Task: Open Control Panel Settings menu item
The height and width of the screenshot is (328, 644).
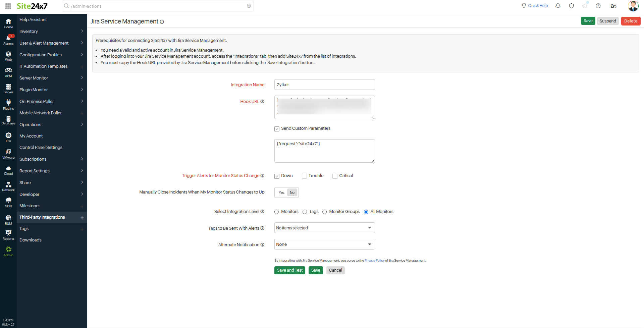Action: pos(41,148)
